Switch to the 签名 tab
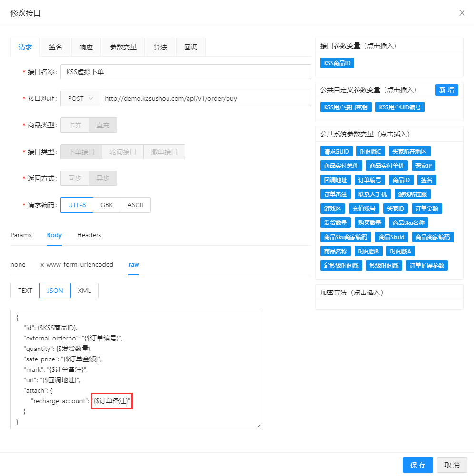This screenshot has width=474, height=476. (x=56, y=47)
